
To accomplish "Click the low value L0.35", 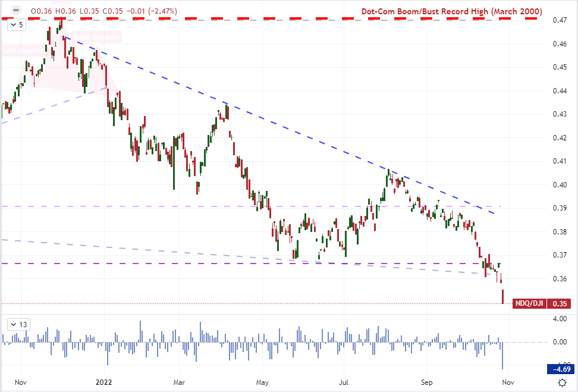I will pos(89,11).
